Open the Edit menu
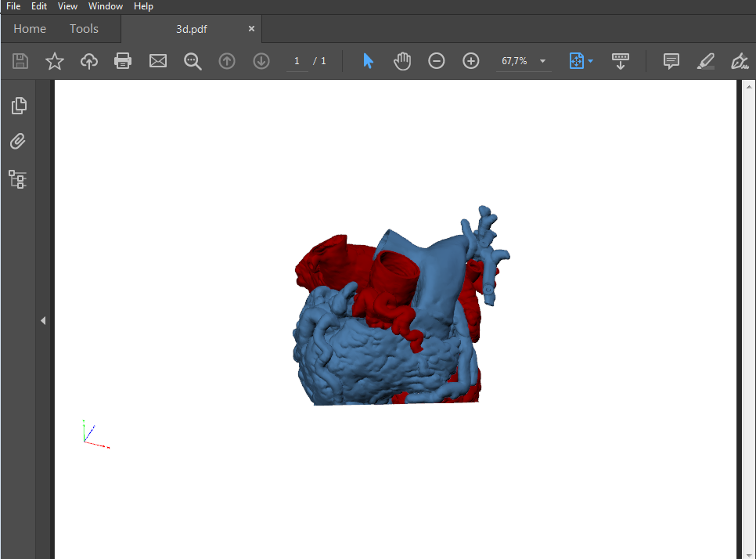 tap(39, 6)
